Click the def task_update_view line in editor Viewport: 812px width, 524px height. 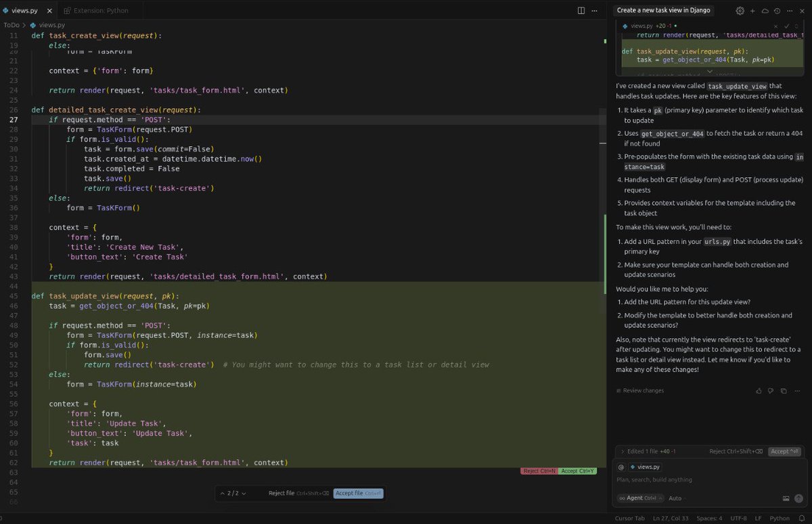coord(105,296)
